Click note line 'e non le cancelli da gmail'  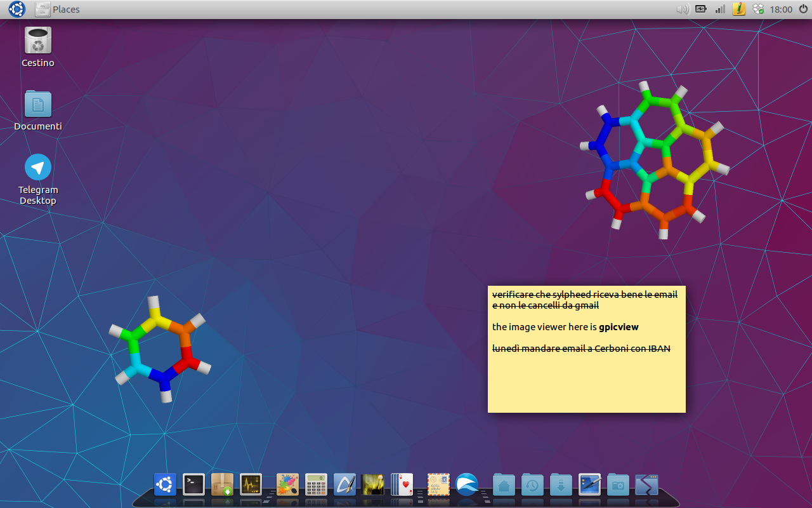coord(546,305)
